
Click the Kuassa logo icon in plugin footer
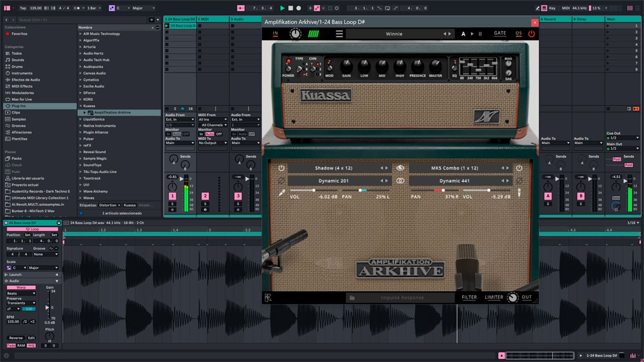268,298
